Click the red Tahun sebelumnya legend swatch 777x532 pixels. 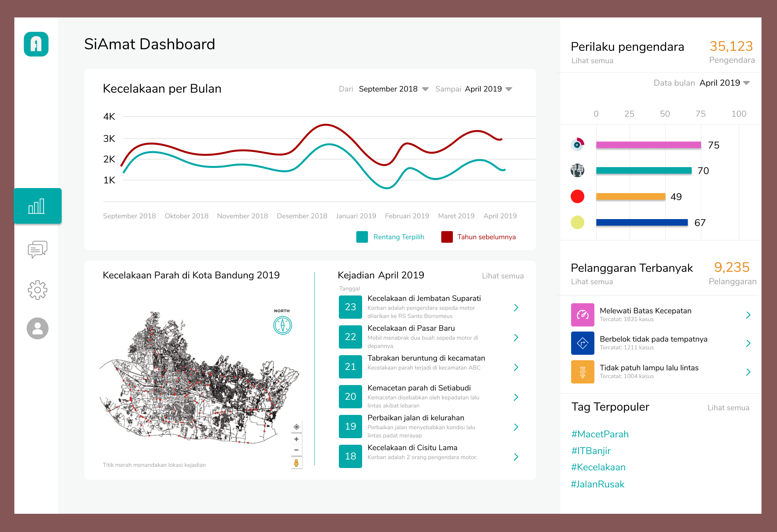pos(447,237)
